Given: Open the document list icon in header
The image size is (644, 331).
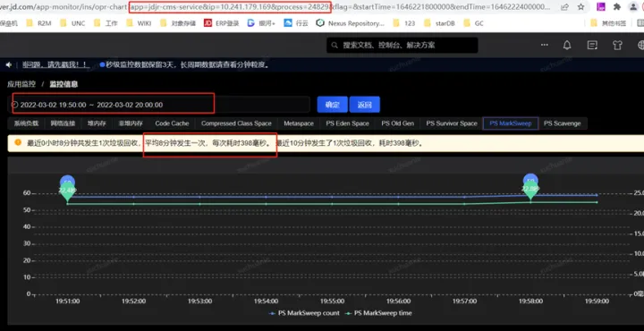Looking at the screenshot, I should click(592, 45).
